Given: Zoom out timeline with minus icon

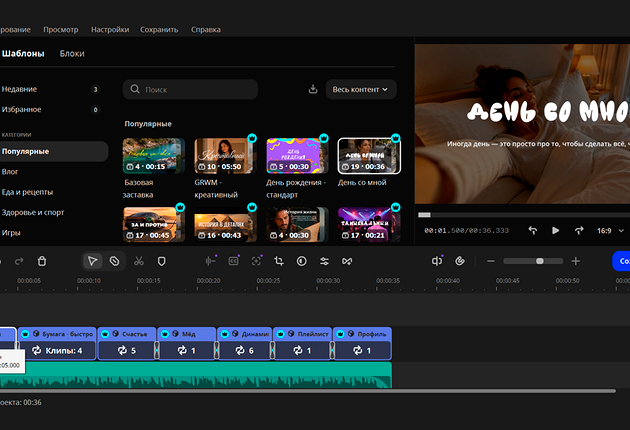Looking at the screenshot, I should [491, 261].
